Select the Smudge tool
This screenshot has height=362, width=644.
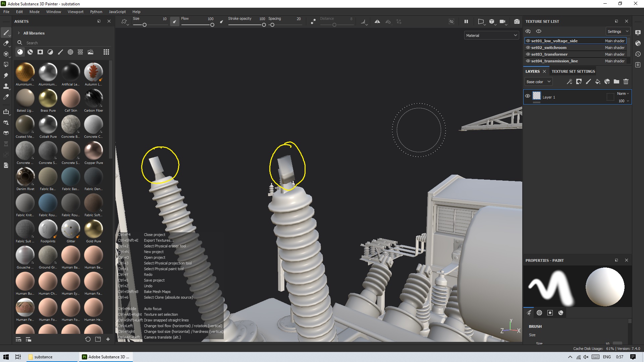6,75
